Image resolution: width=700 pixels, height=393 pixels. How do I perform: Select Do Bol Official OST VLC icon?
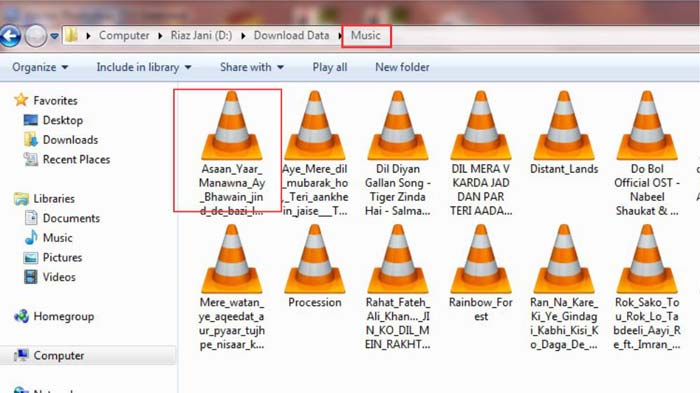pos(647,125)
